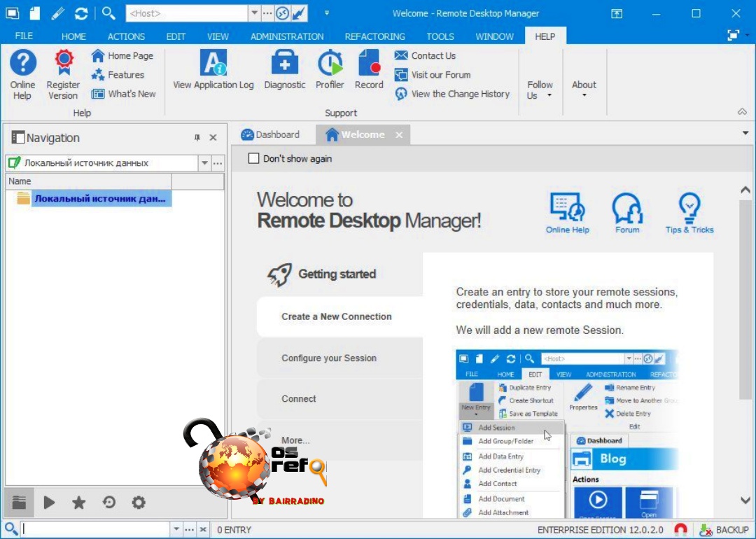Click the BACKUP status bar item
Screen dimensions: 756x539
click(724, 530)
